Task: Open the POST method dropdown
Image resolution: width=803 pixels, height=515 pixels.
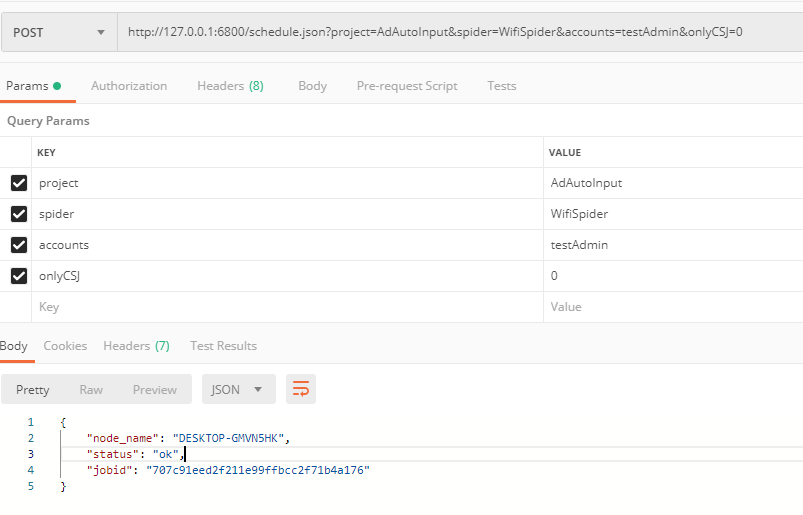Action: tap(58, 32)
